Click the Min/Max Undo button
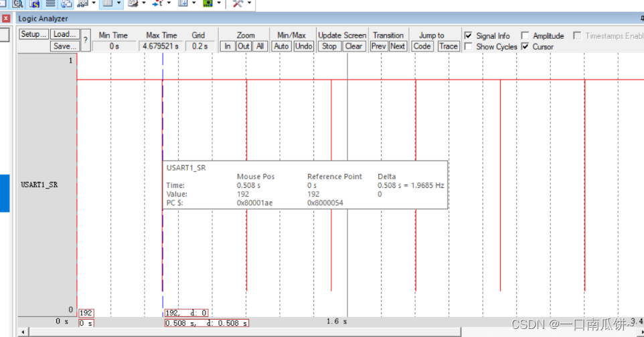644x337 pixels. tap(303, 46)
